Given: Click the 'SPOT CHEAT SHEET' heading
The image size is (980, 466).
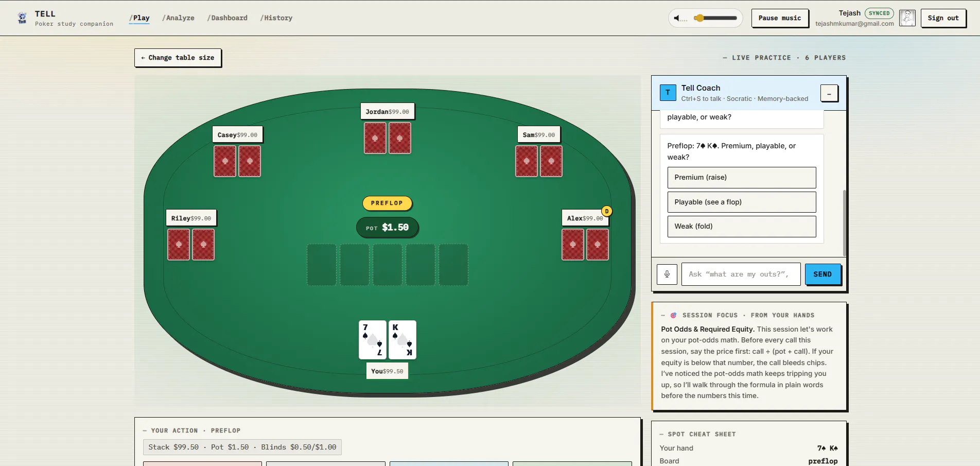Looking at the screenshot, I should point(702,435).
